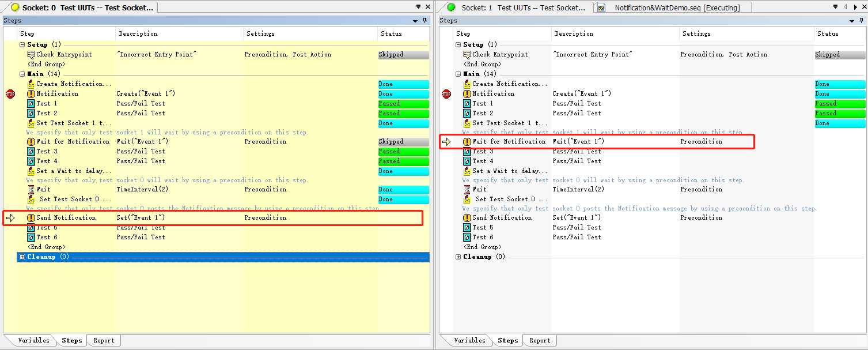The height and width of the screenshot is (350, 868).
Task: Click the Create Notification step icon in Socket 0
Action: click(x=31, y=84)
